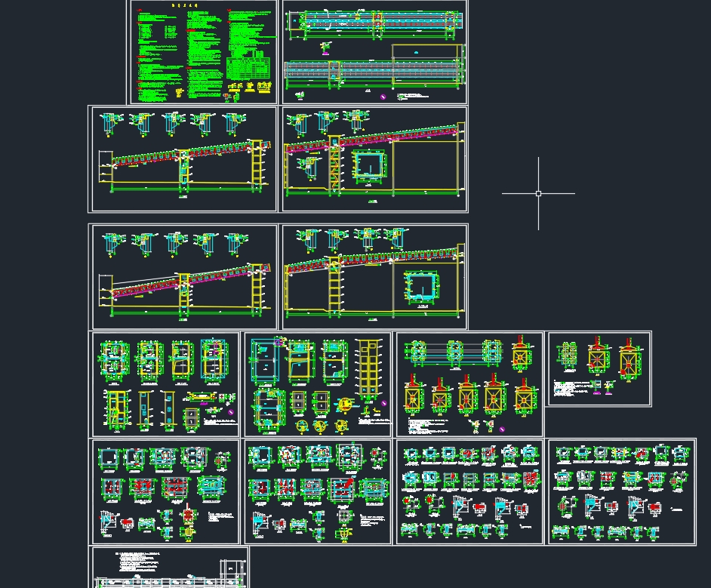Click the tall yellow multi-level frame elevation
711x588 pixels.
tap(368, 370)
